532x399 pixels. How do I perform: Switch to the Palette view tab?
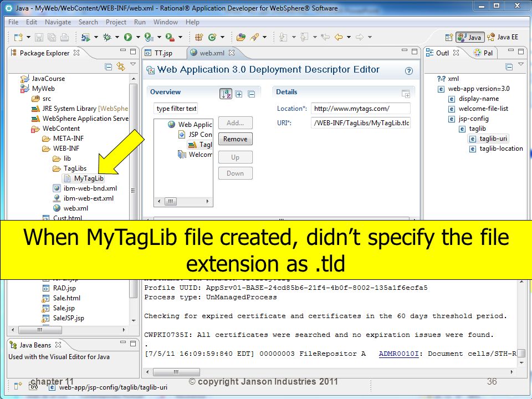(484, 53)
